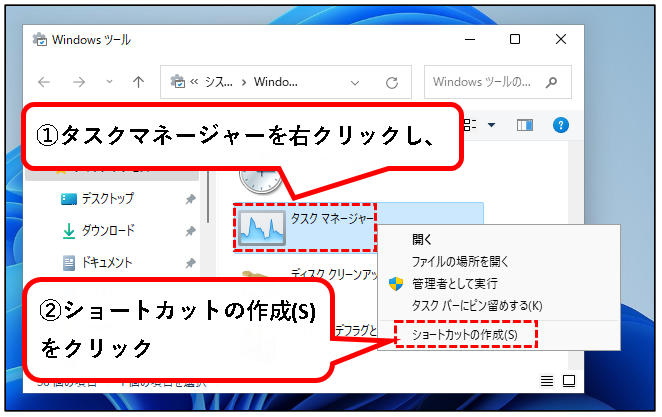Click the Windo... breadcrumb in address bar

point(275,82)
